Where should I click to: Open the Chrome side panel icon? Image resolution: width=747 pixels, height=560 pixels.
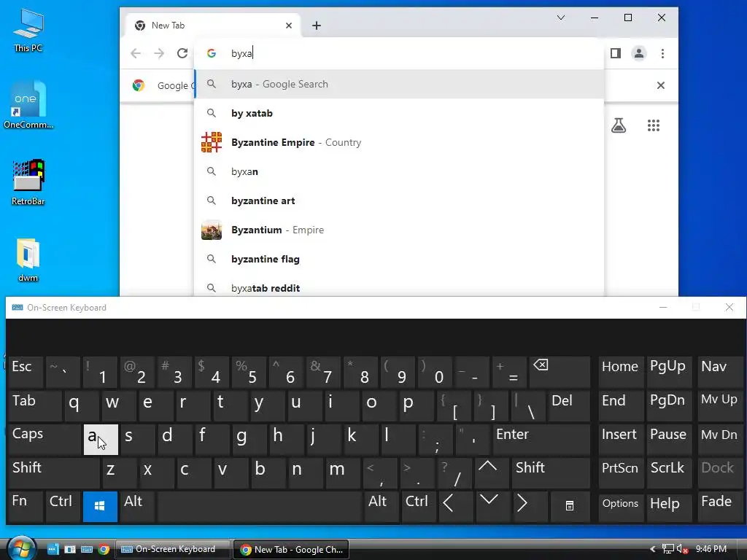[x=616, y=53]
